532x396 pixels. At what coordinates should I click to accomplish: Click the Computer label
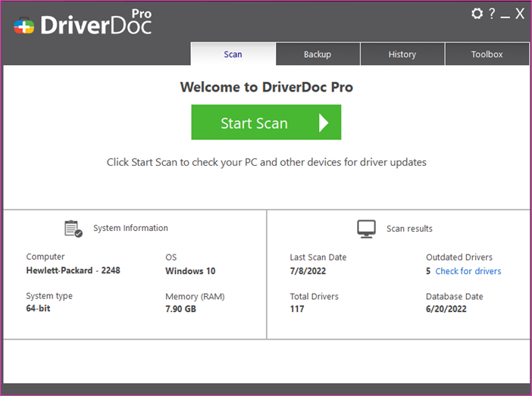(x=45, y=257)
